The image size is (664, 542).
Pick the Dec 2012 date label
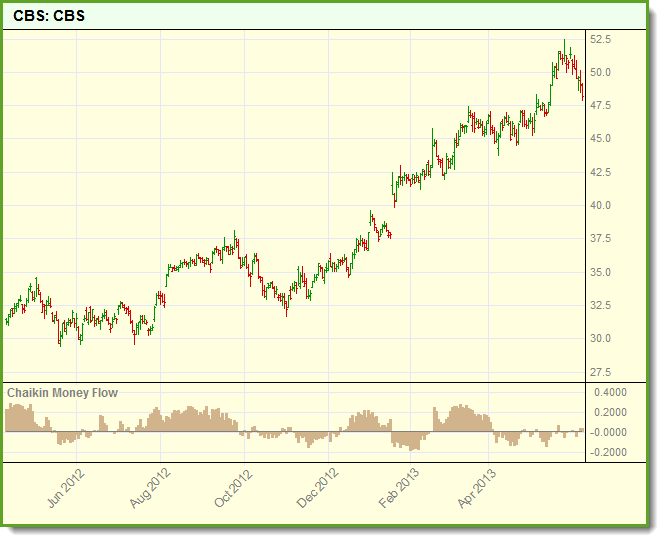coord(315,487)
